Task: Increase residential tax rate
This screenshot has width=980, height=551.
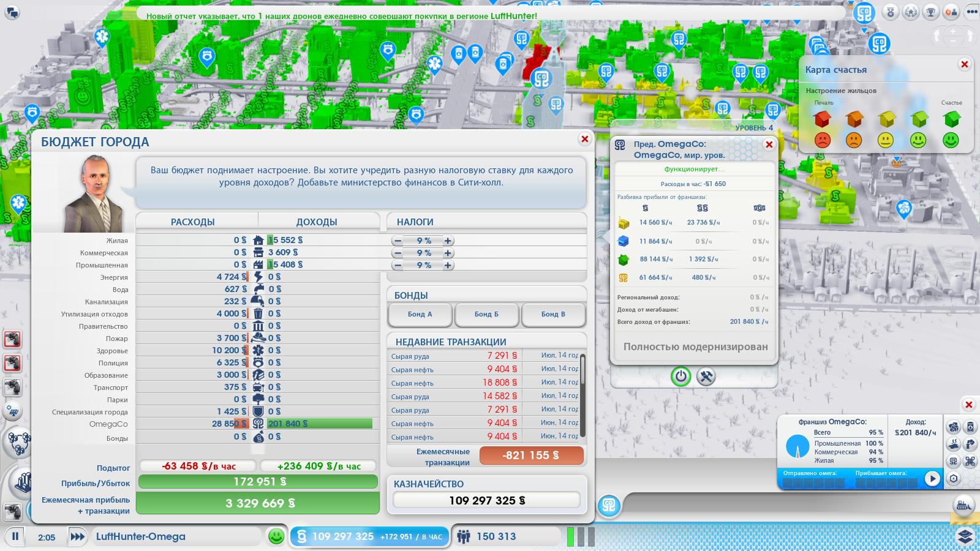Action: click(448, 241)
